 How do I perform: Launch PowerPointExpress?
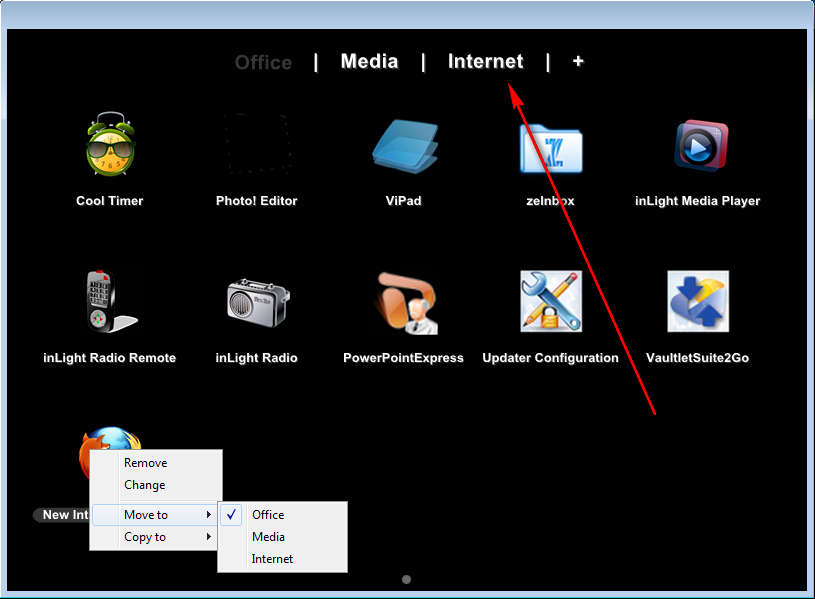coord(403,300)
